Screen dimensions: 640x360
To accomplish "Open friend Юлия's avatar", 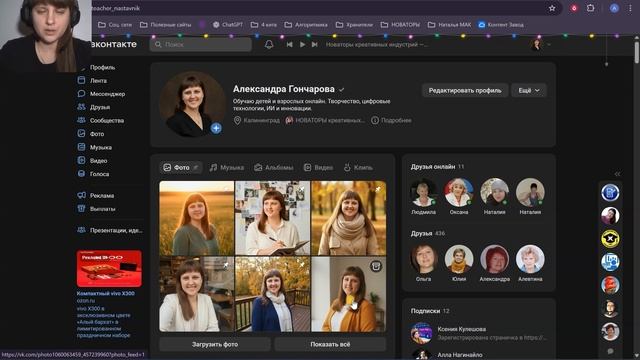I will pos(459,259).
